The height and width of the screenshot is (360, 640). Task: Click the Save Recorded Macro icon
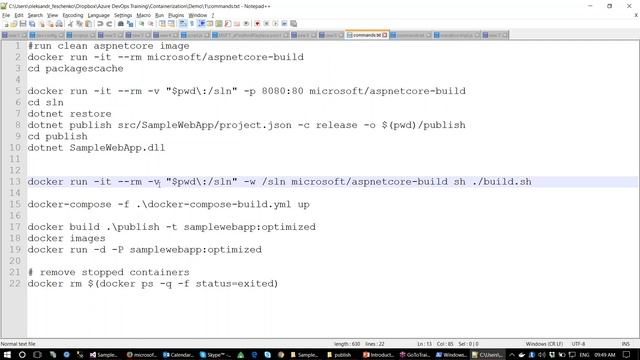click(293, 24)
